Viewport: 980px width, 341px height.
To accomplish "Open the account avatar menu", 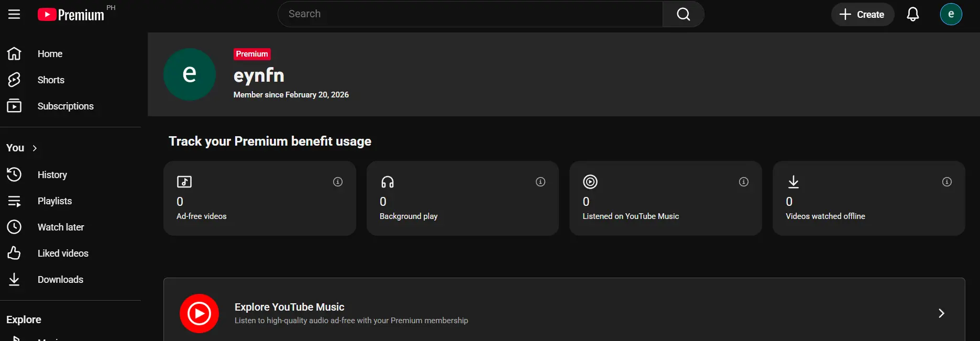I will 951,14.
